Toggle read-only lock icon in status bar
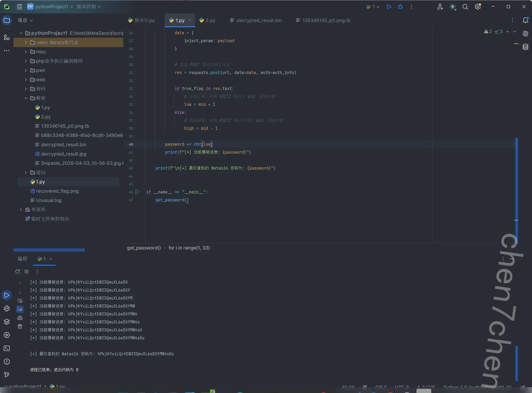This screenshot has height=393, width=532. tap(522, 387)
